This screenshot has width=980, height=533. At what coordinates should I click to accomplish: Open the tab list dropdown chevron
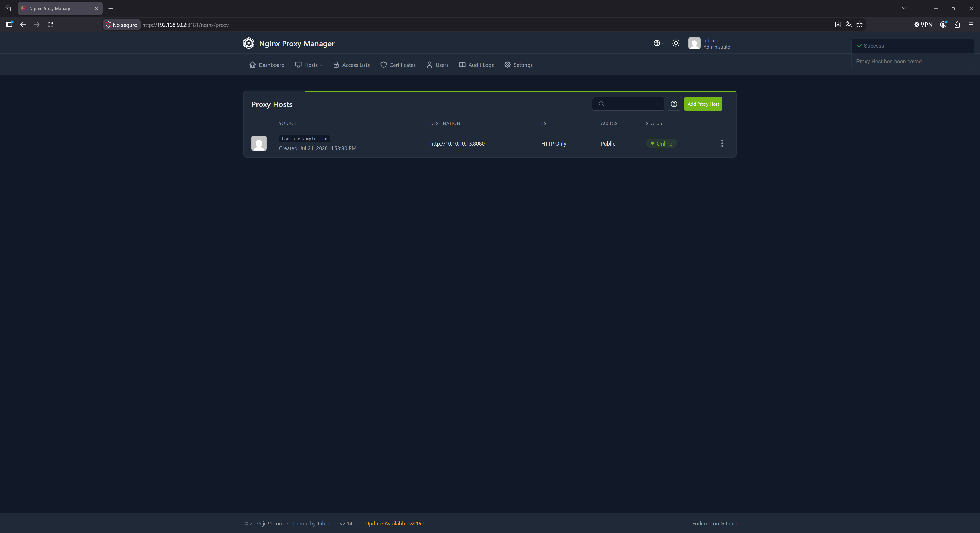[904, 8]
